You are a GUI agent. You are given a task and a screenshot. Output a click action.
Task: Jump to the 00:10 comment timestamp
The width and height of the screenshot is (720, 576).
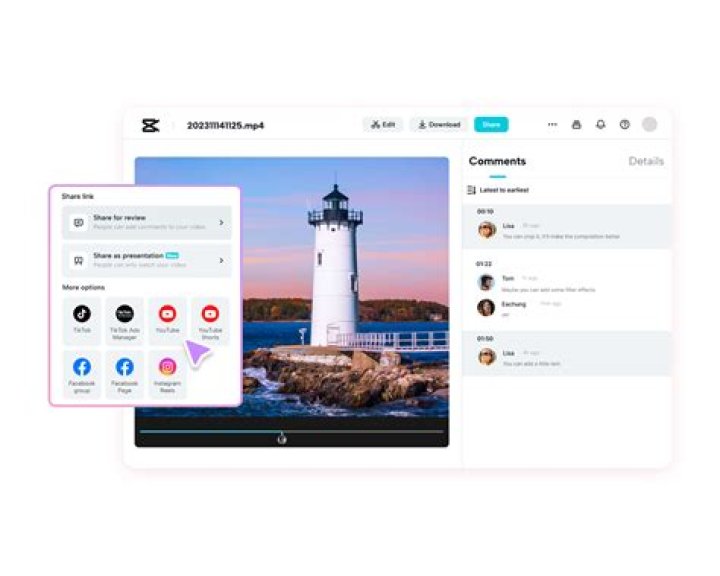(485, 212)
